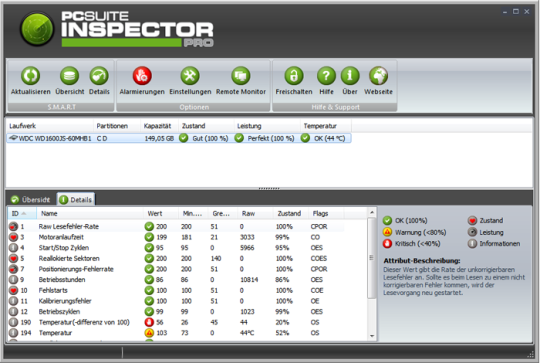The width and height of the screenshot is (540, 363).
Task: Click the COES flags cell
Action: click(319, 259)
